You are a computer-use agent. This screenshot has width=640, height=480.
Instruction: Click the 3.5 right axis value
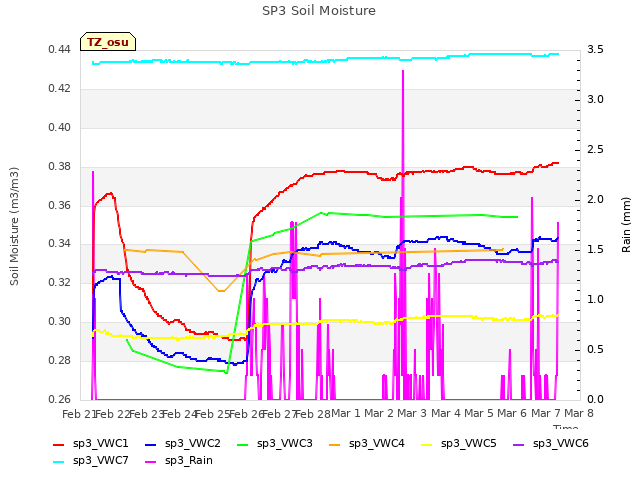pos(595,50)
